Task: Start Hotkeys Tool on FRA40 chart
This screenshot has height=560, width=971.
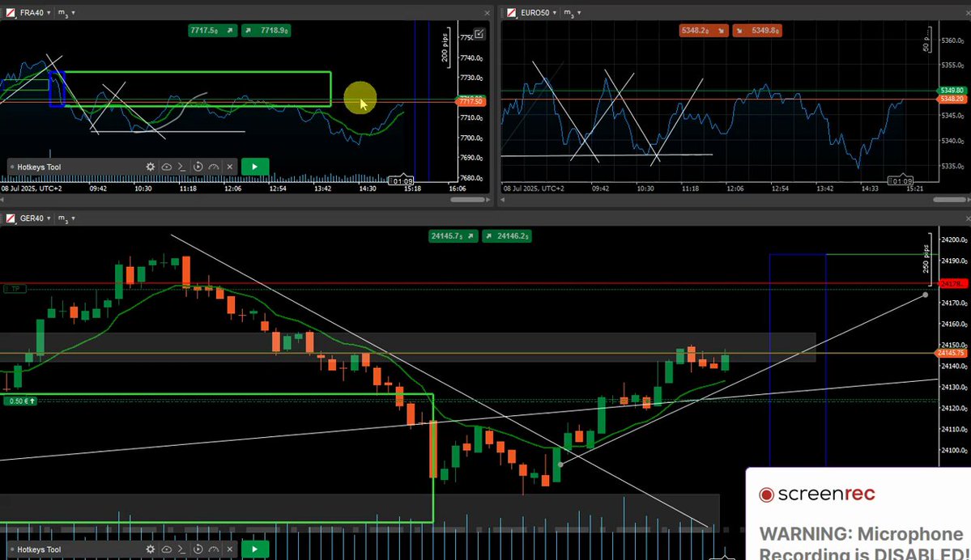Action: click(254, 167)
